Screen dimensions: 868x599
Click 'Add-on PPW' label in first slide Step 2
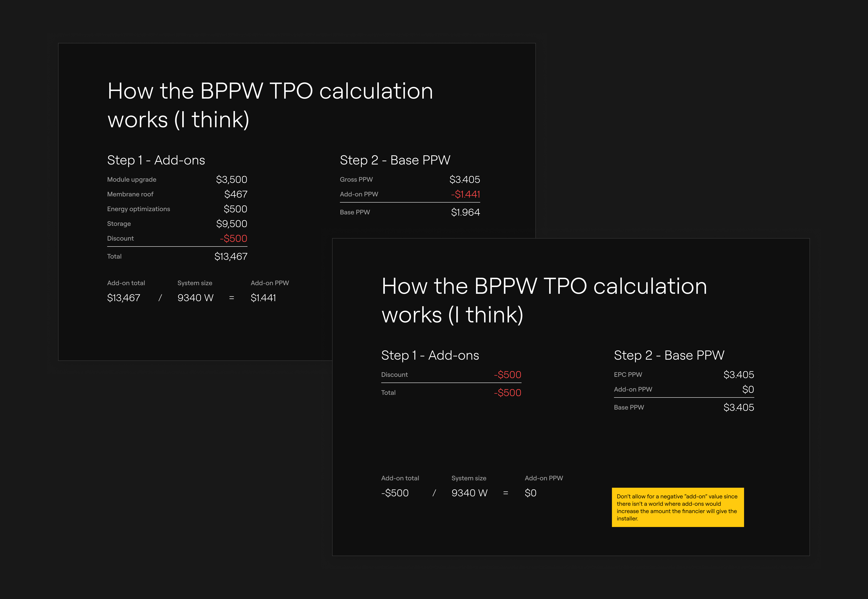point(359,194)
